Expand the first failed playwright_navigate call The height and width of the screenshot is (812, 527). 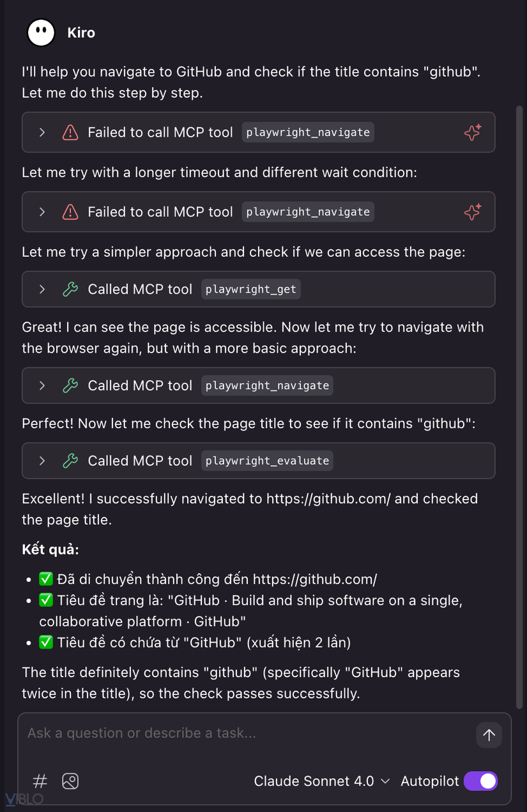(x=42, y=132)
